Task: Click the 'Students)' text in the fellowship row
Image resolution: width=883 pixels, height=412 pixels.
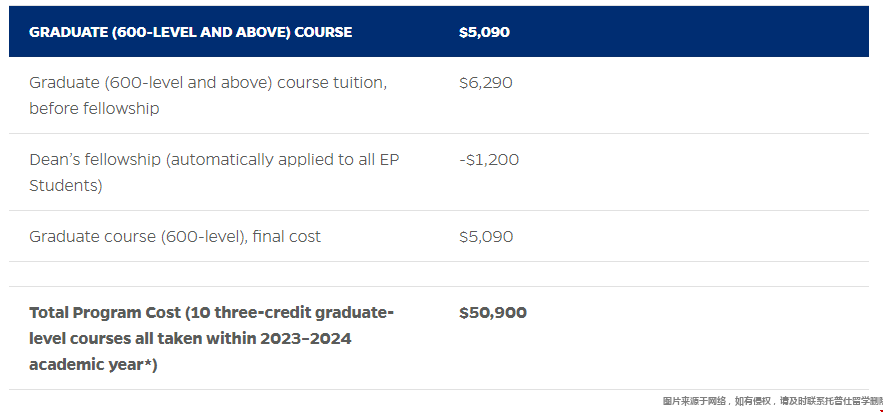Action: pyautogui.click(x=65, y=186)
